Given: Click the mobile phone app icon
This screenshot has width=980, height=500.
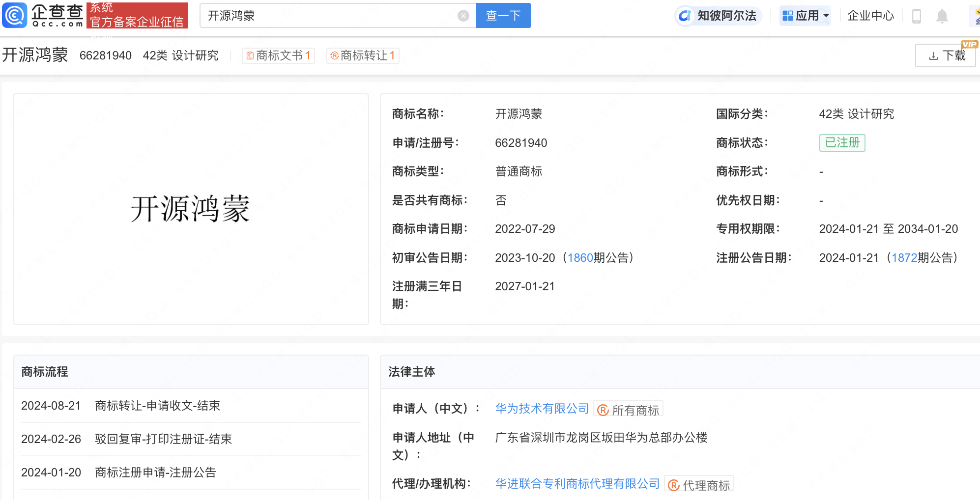Looking at the screenshot, I should pos(916,16).
